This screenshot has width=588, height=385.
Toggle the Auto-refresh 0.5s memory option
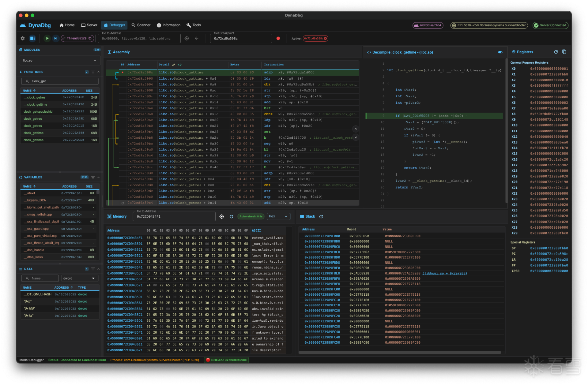click(251, 216)
